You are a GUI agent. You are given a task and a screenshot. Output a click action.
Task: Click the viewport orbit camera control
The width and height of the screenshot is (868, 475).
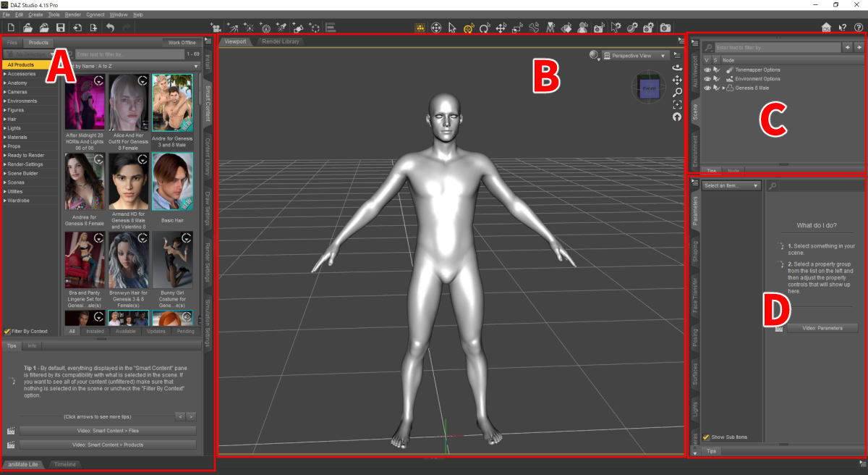coord(677,67)
